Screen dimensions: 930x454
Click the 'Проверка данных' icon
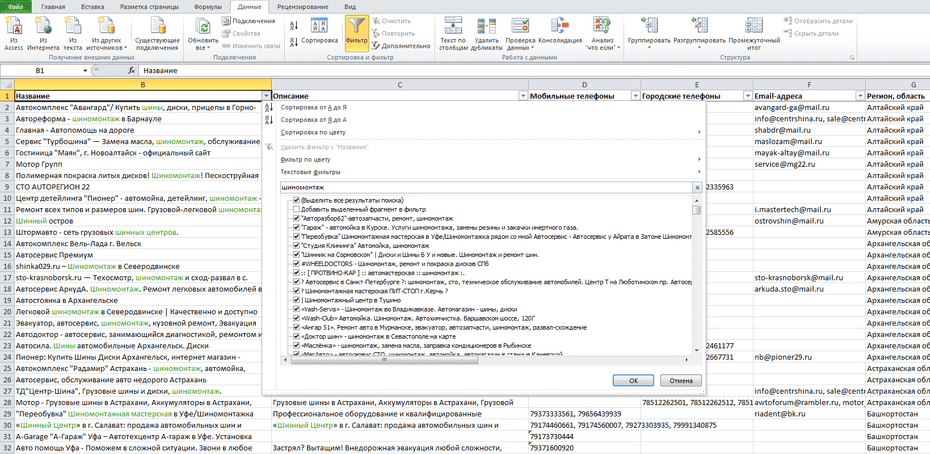[520, 26]
